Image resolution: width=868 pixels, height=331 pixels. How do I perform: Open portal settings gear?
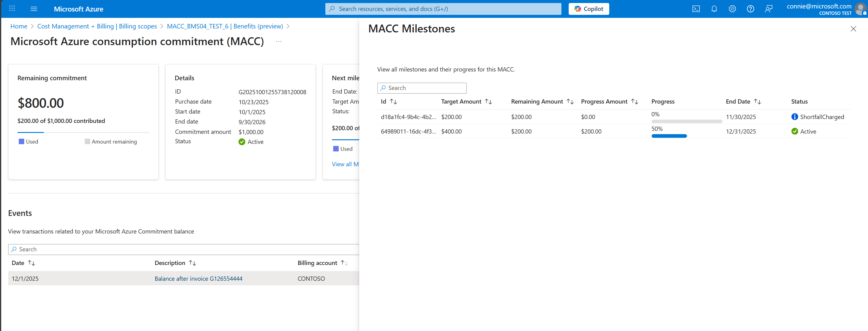(732, 9)
